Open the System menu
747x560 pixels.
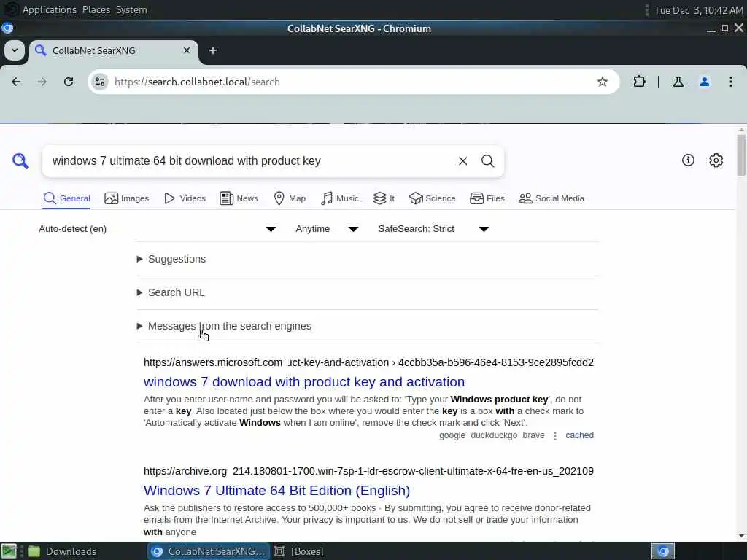131,9
